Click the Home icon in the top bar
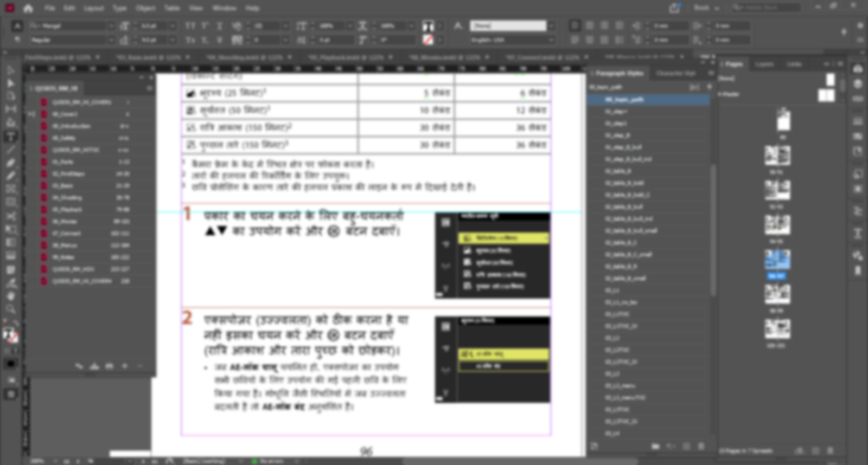The height and width of the screenshot is (465, 868). pos(28,8)
